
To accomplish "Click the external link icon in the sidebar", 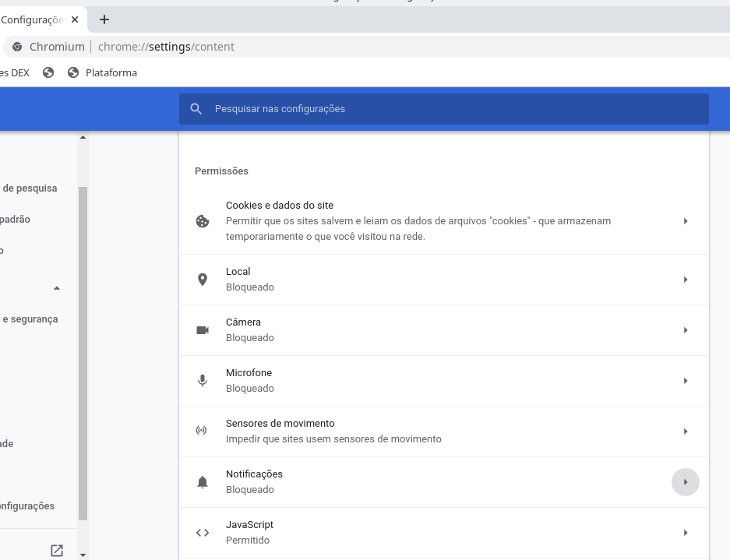I will 57,551.
